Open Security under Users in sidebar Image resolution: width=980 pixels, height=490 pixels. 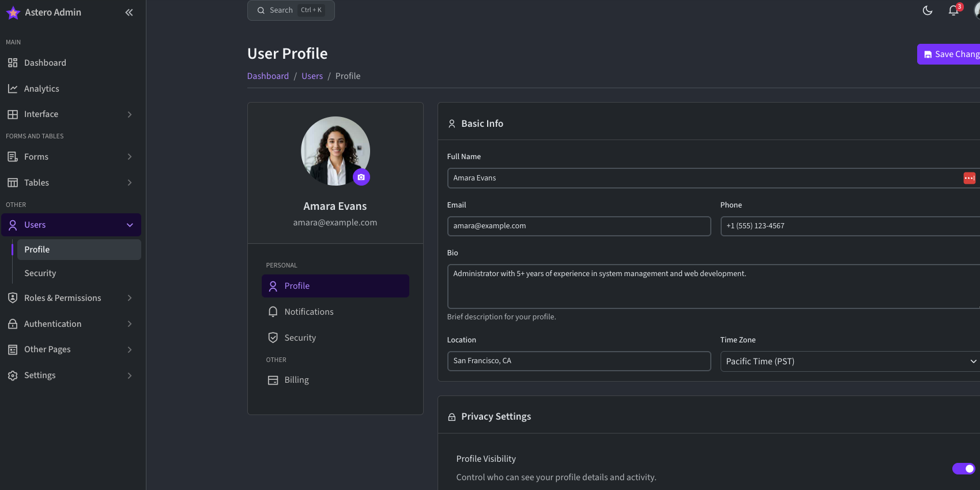coord(79,273)
